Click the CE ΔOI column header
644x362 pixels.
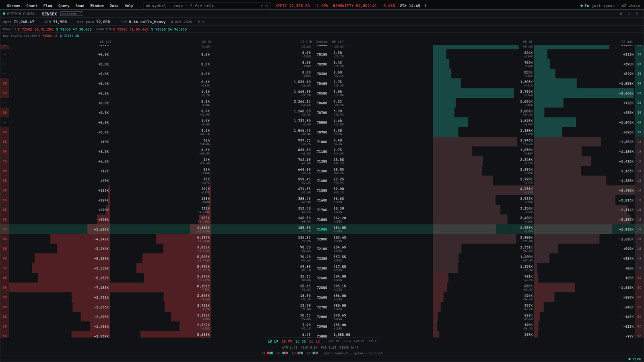(105, 42)
